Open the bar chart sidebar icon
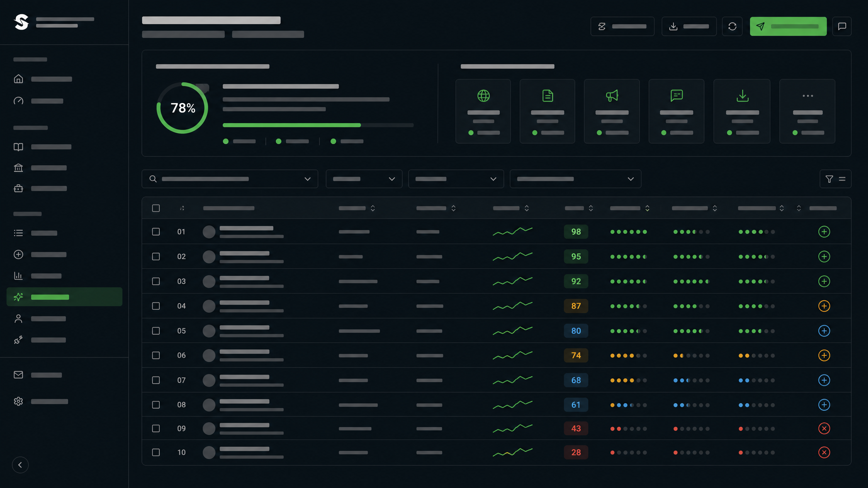Viewport: 868px width, 488px height. click(x=18, y=276)
